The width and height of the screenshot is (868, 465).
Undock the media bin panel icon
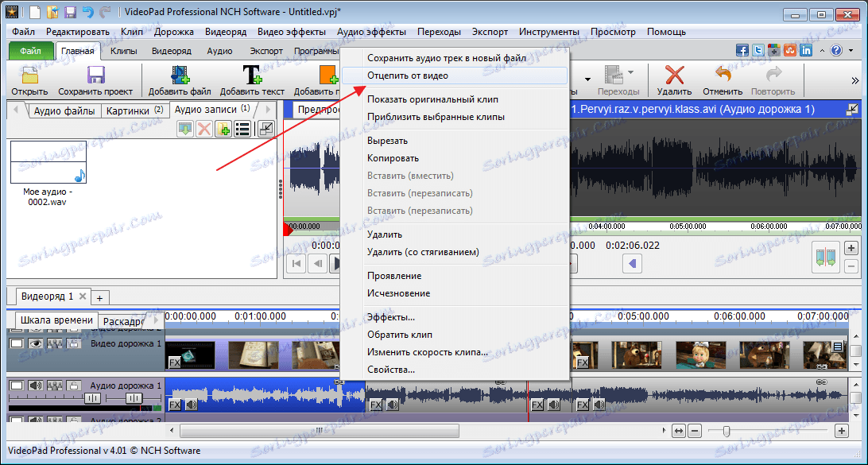[x=266, y=129]
